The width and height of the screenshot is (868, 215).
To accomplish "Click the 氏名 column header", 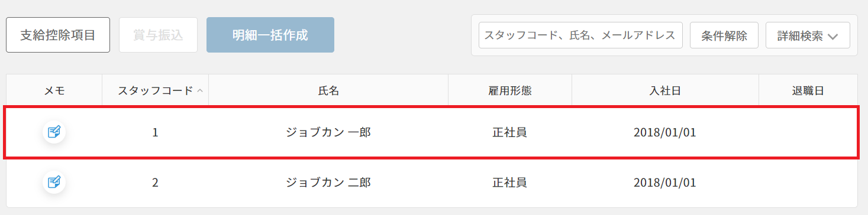I will click(x=328, y=90).
